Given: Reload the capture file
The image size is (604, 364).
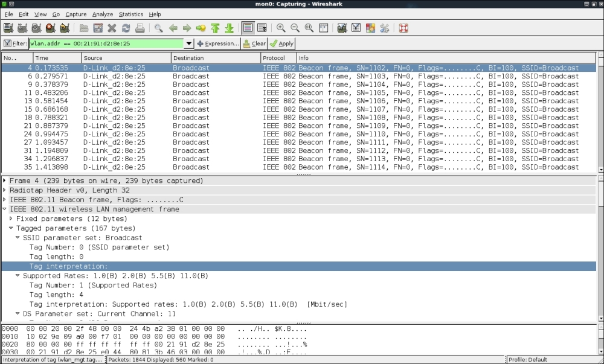Looking at the screenshot, I should 126,28.
